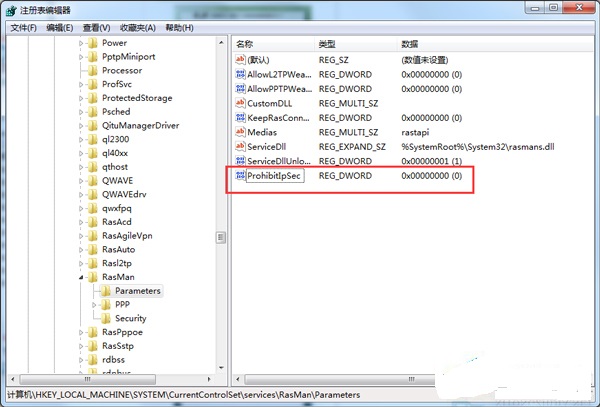Expand the PPP subkey arrow
Image resolution: width=600 pixels, height=407 pixels.
click(x=94, y=305)
